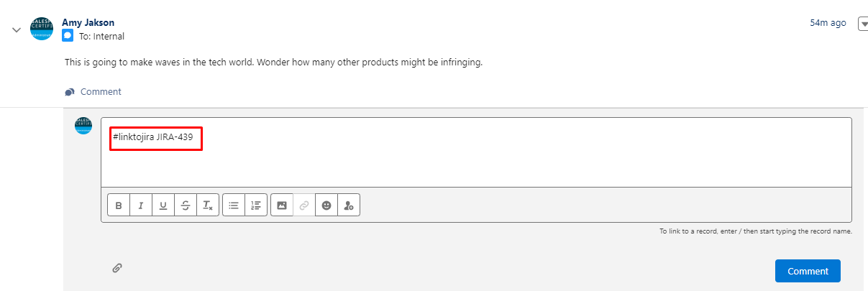Insert an image into the comment
Image resolution: width=868 pixels, height=291 pixels.
point(282,205)
